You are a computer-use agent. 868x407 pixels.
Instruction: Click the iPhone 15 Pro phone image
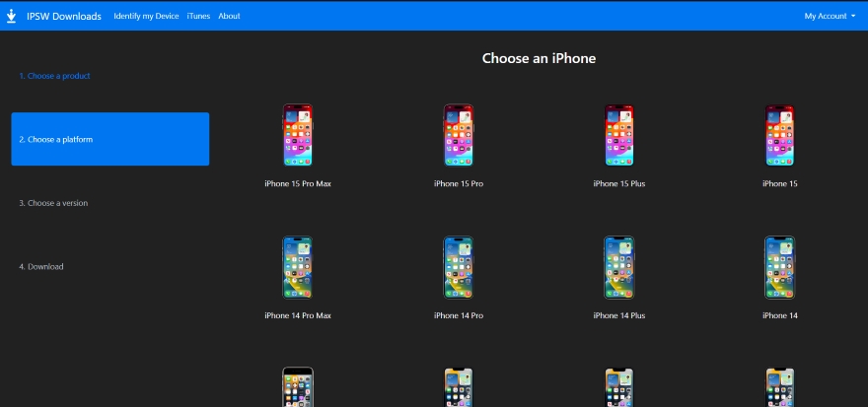pyautogui.click(x=459, y=135)
